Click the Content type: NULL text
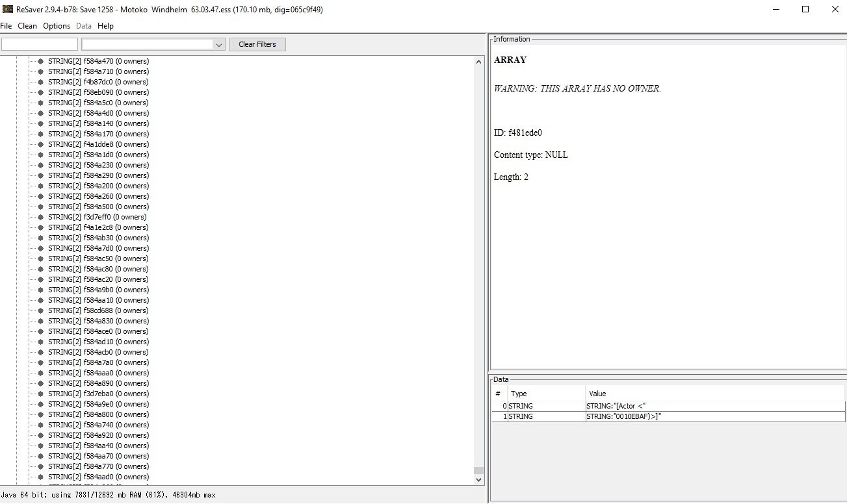The width and height of the screenshot is (847, 504). pyautogui.click(x=531, y=155)
